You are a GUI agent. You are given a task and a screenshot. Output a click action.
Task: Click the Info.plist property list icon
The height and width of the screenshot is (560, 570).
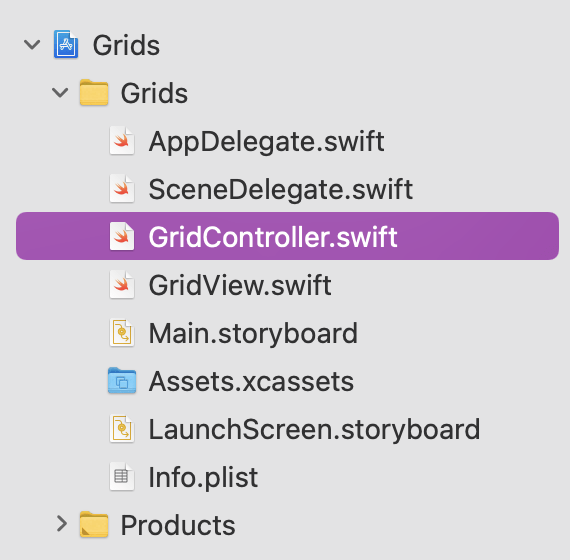click(x=122, y=477)
